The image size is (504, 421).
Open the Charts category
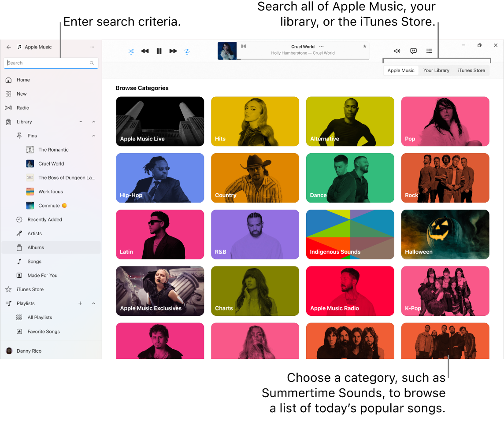pos(255,291)
